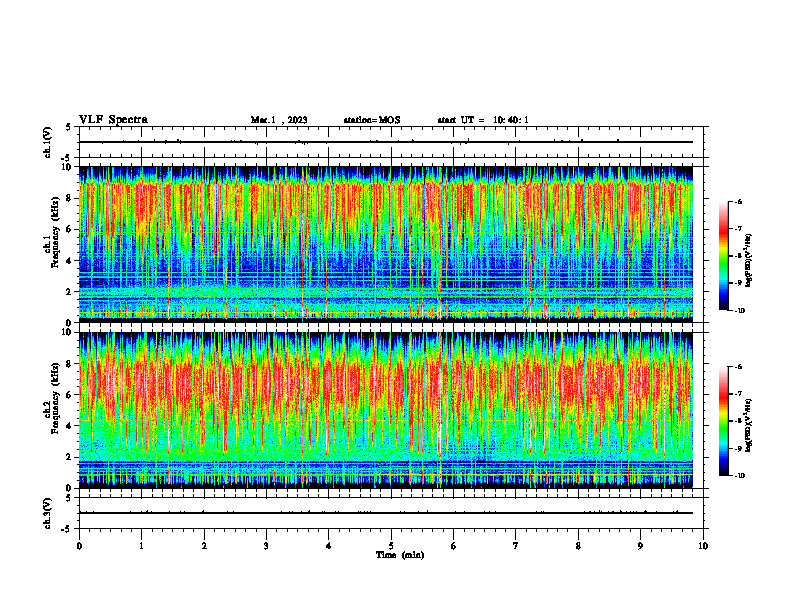Click inside the ch.1 spectrogram panel

[386, 244]
